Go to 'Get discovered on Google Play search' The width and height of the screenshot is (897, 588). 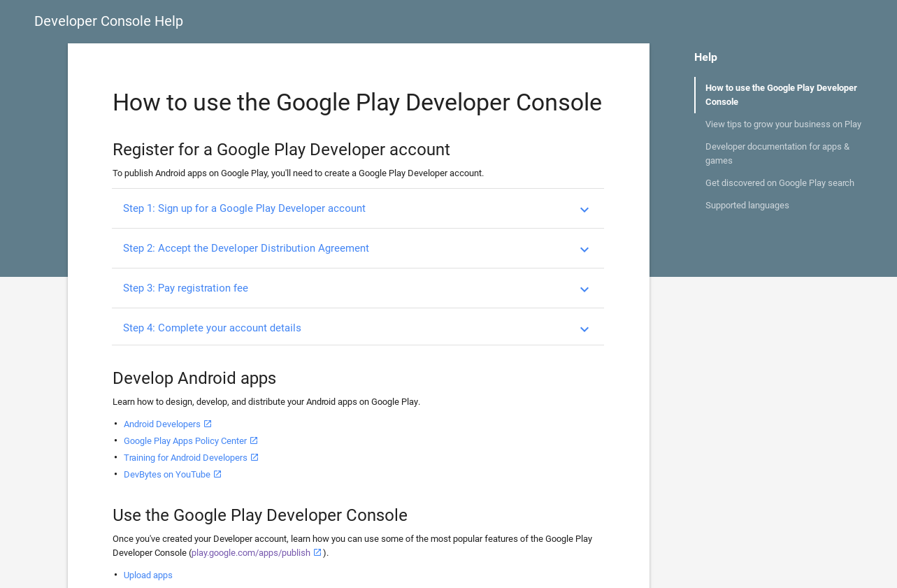pyautogui.click(x=780, y=183)
